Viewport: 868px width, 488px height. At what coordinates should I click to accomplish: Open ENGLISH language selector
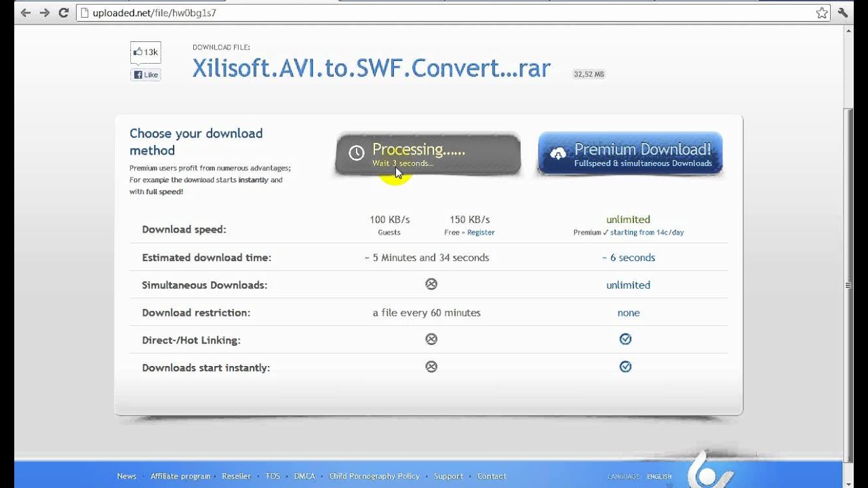point(659,476)
